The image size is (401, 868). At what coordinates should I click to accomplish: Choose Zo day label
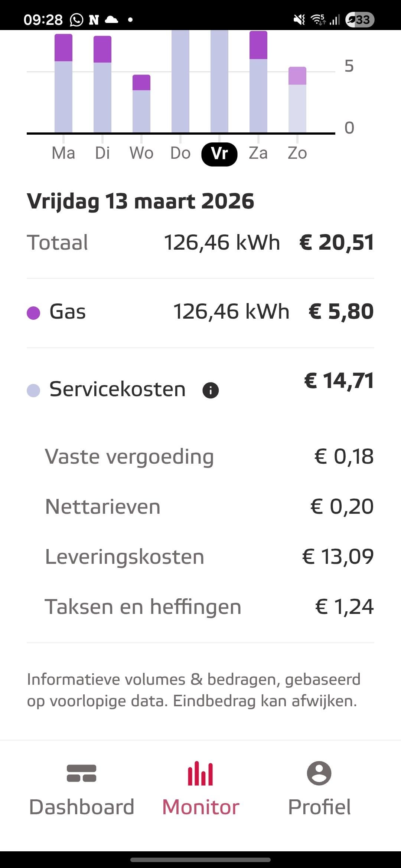tap(297, 153)
